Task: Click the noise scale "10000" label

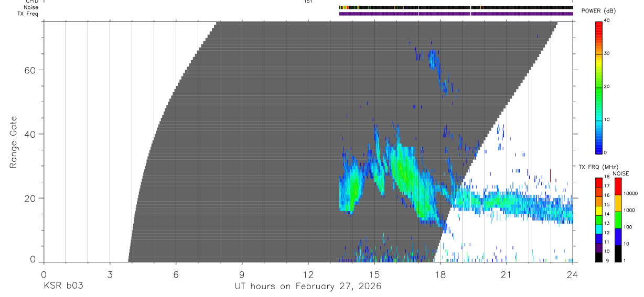Action: click(x=630, y=193)
